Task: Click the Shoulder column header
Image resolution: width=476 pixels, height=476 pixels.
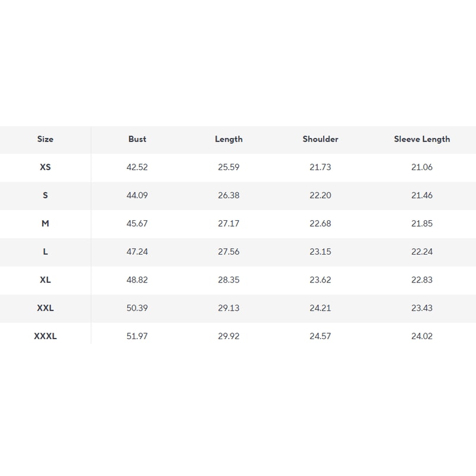Action: tap(320, 139)
